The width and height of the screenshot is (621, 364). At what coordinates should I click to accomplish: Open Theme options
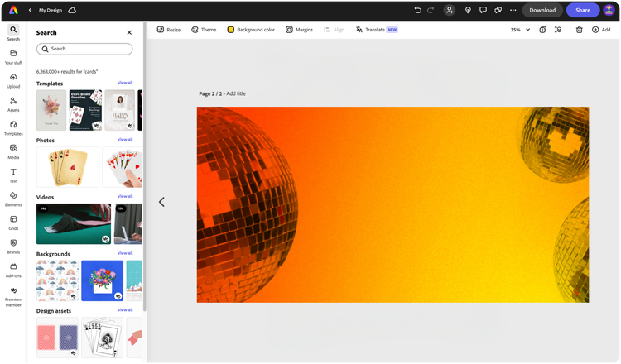coord(204,30)
